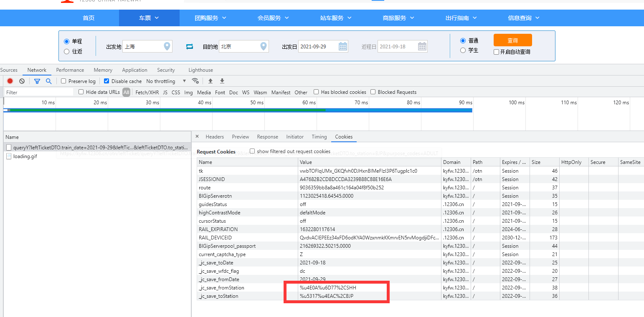Screen dimensions: 644x317
Task: Click the destination station location pin icon
Action: pyautogui.click(x=264, y=46)
